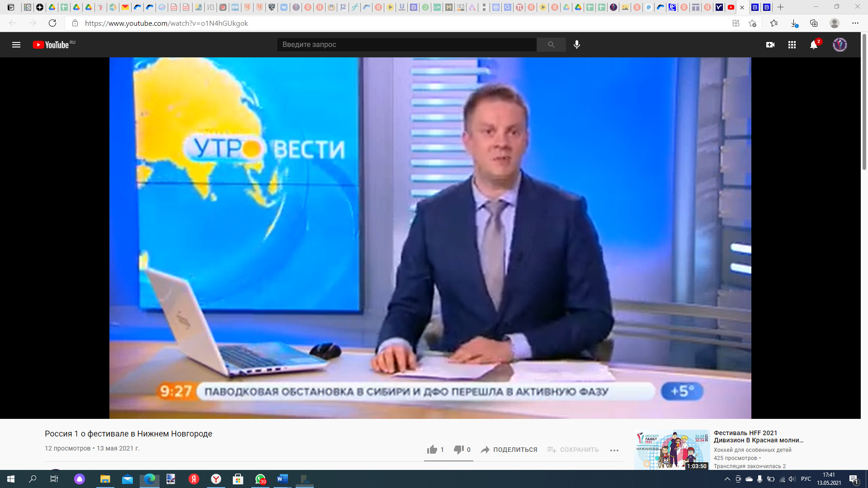Switch to Microsoft Edge in taskbar
This screenshot has height=488, width=868.
pyautogui.click(x=150, y=479)
